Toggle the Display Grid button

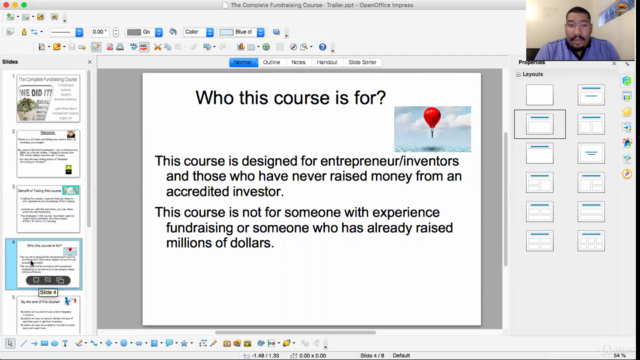[x=280, y=47]
